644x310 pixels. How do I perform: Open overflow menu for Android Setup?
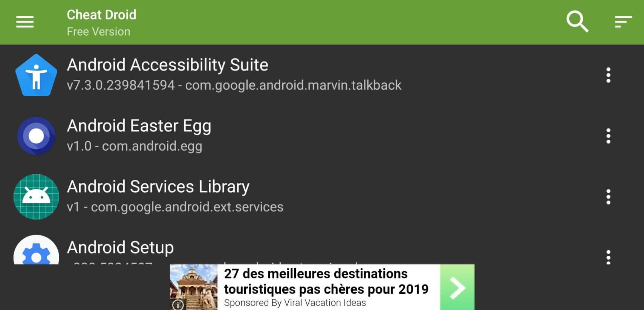click(608, 257)
